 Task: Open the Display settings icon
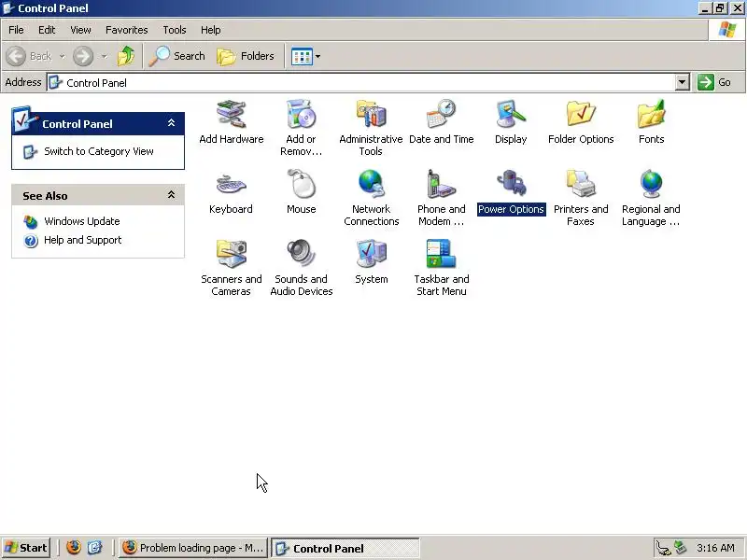511,114
